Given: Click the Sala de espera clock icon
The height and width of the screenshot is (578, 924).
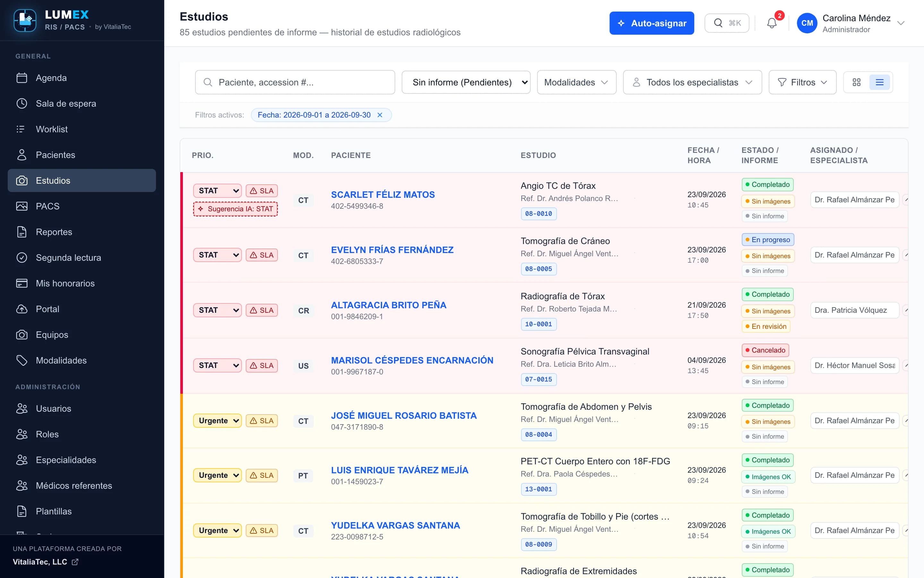Looking at the screenshot, I should point(22,104).
